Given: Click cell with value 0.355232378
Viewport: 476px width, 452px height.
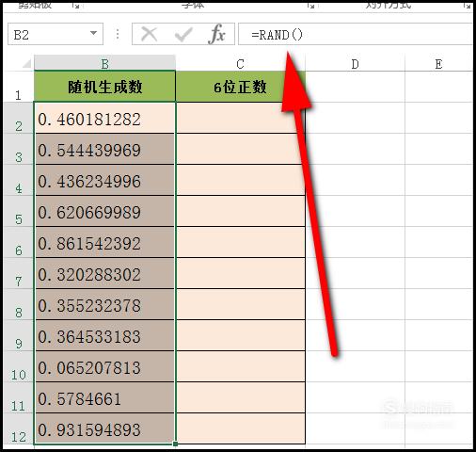Looking at the screenshot, I should coord(104,304).
